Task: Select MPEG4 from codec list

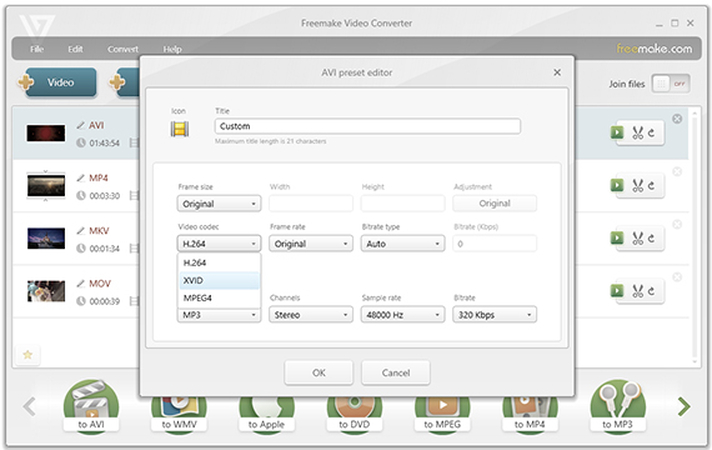Action: (219, 298)
